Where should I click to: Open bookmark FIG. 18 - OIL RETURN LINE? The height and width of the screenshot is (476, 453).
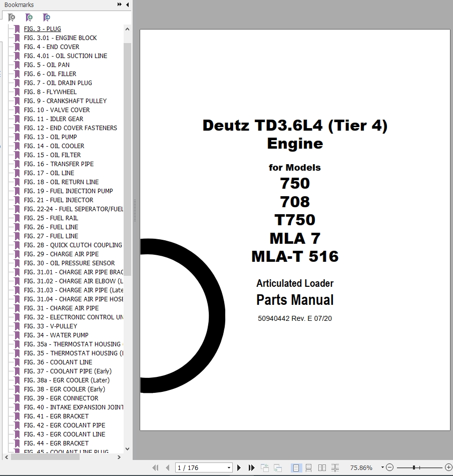[x=62, y=182]
